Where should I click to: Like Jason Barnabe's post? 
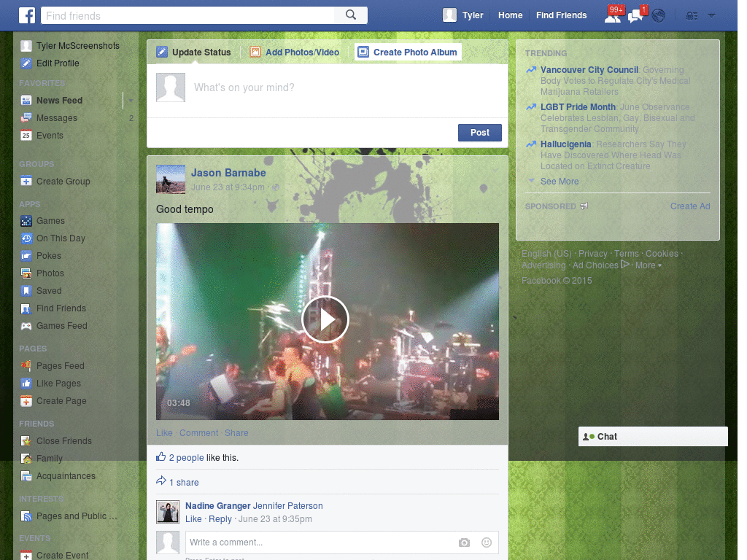[x=164, y=433]
